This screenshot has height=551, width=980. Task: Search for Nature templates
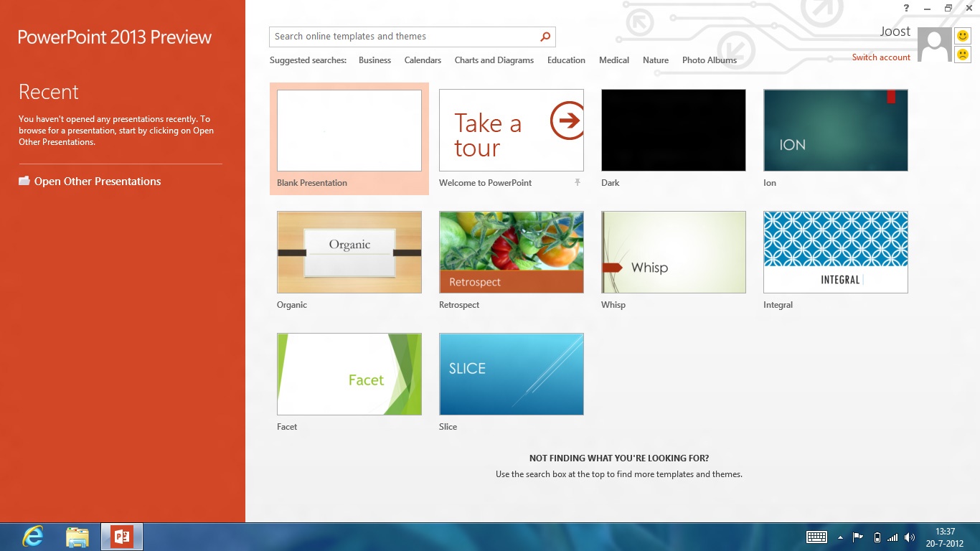tap(656, 60)
